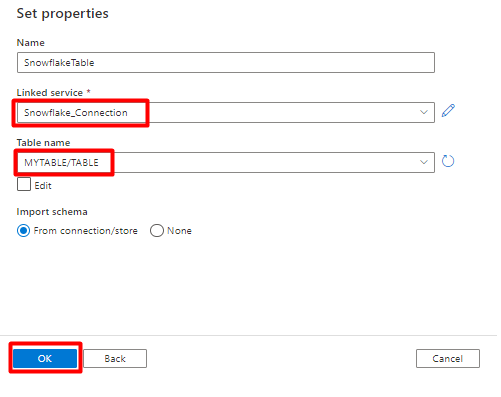Enable the Edit checkbox under Table name
Viewport: 501px width, 397px height.
tap(24, 184)
